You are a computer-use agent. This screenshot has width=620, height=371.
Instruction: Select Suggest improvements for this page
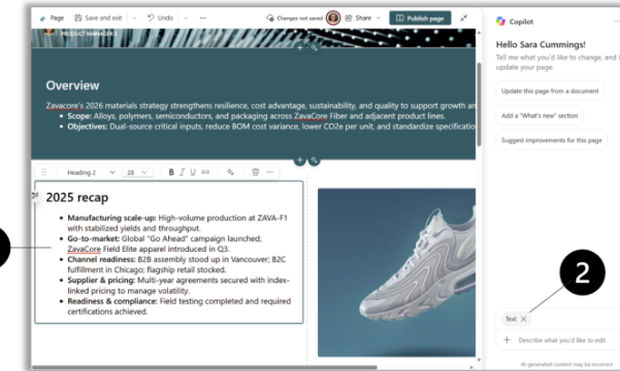point(552,140)
